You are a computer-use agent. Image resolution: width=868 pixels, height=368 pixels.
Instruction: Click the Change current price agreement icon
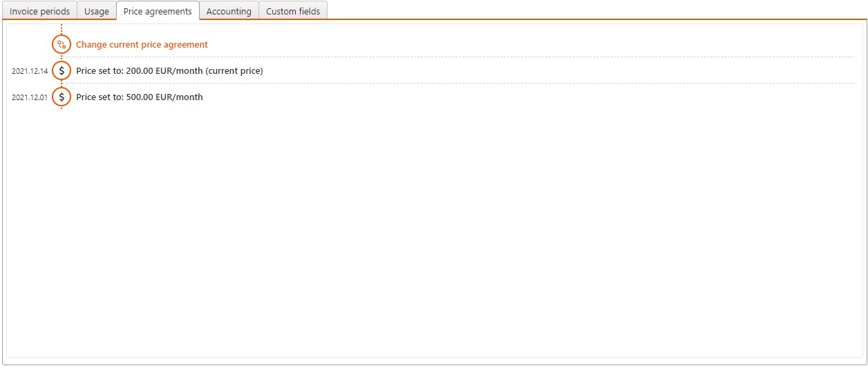click(62, 45)
